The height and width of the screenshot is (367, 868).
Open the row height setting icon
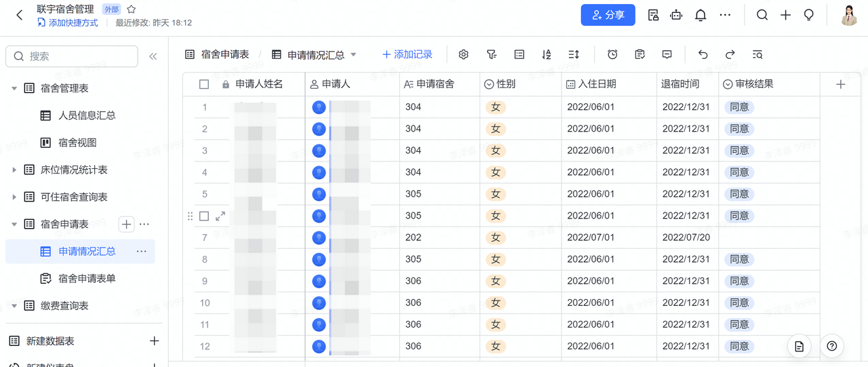coord(574,55)
